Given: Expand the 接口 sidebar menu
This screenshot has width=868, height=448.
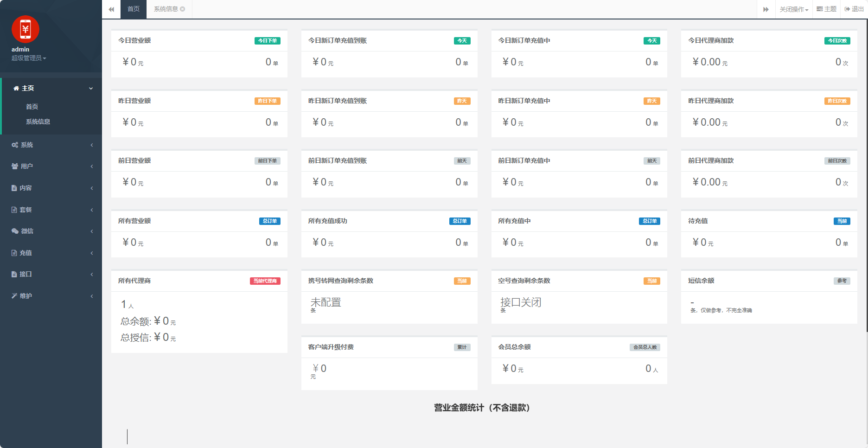Looking at the screenshot, I should click(x=51, y=274).
